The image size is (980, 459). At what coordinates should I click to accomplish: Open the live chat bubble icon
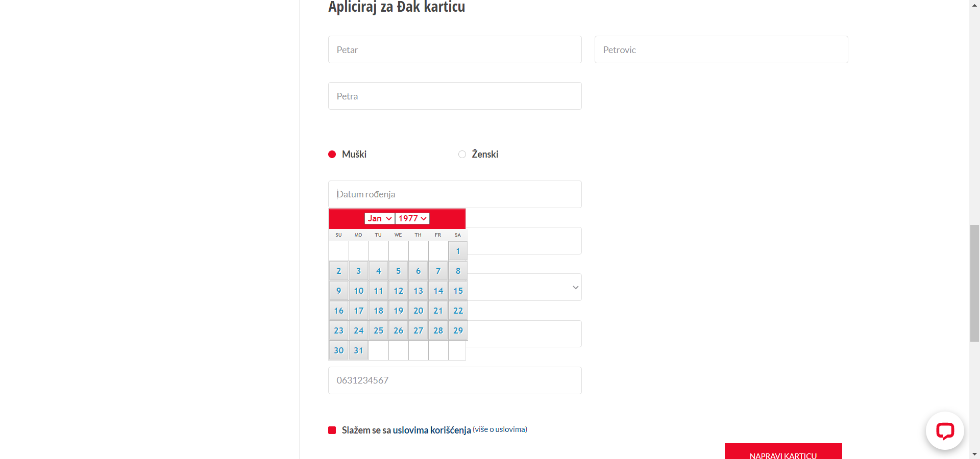pyautogui.click(x=945, y=431)
